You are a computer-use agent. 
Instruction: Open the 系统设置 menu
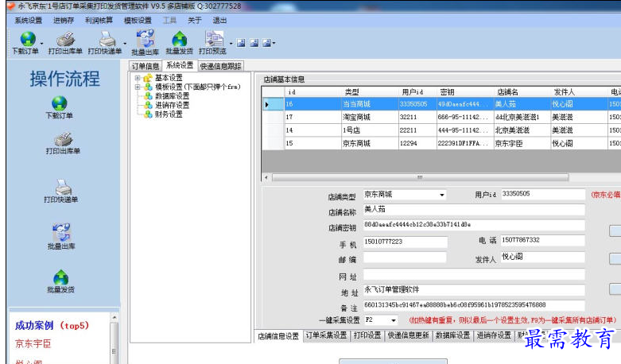click(x=28, y=21)
